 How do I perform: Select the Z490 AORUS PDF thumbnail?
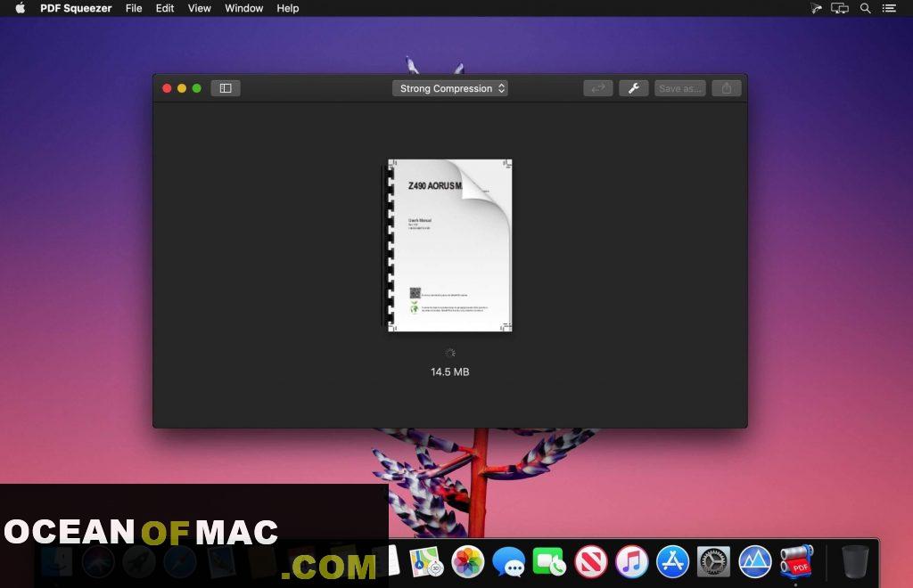448,245
